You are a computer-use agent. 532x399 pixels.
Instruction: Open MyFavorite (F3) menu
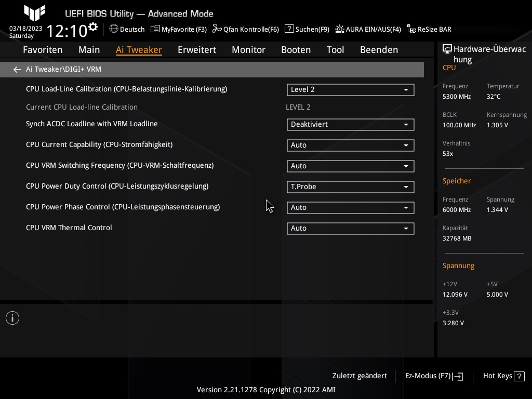click(179, 29)
